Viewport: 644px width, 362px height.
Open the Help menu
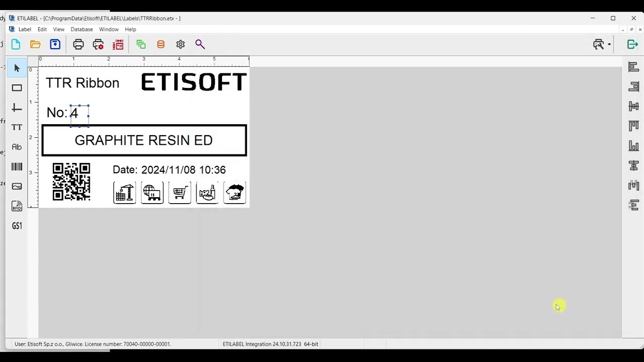coord(130,29)
